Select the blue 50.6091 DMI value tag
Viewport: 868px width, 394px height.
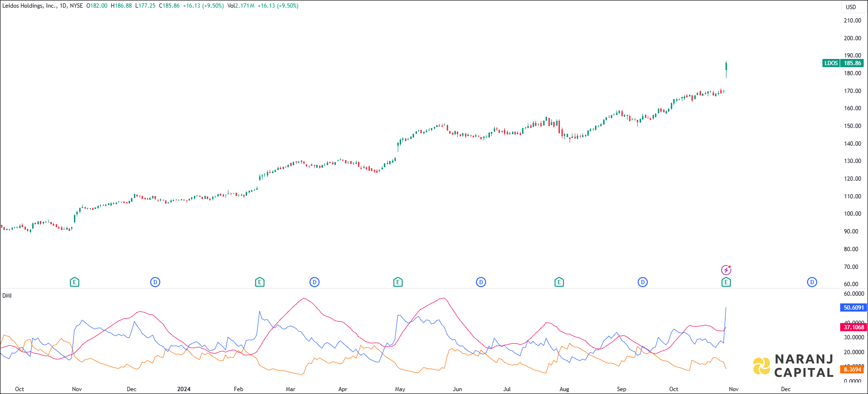854,308
